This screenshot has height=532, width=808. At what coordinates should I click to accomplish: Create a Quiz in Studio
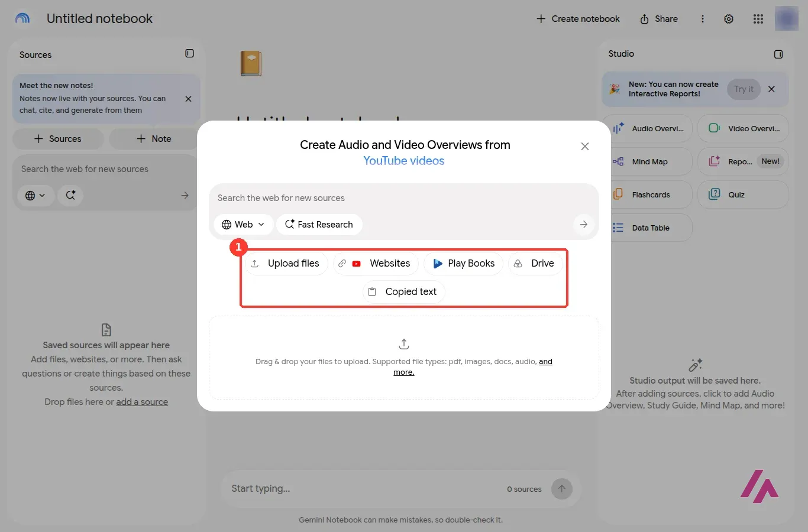point(744,194)
